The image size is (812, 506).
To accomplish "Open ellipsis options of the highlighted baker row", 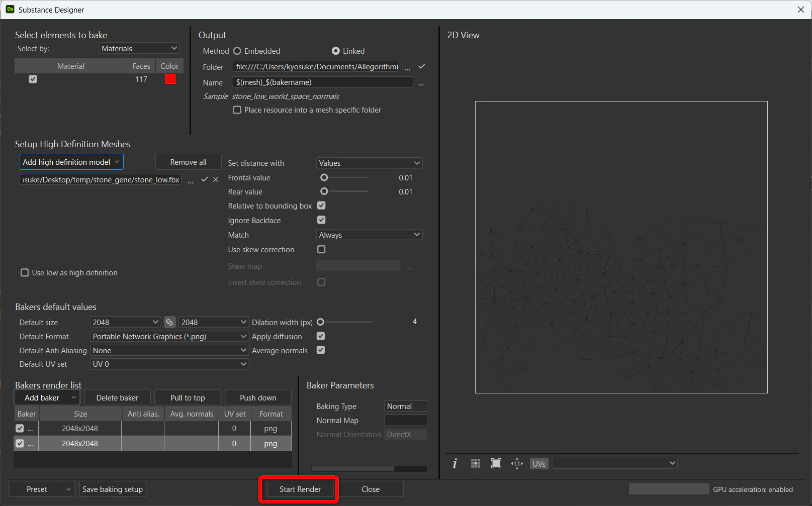I will click(31, 444).
